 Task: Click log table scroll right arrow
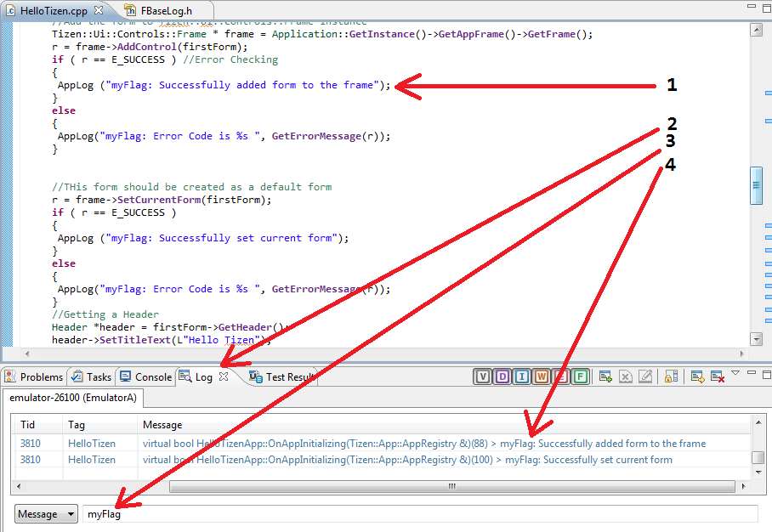[x=743, y=486]
